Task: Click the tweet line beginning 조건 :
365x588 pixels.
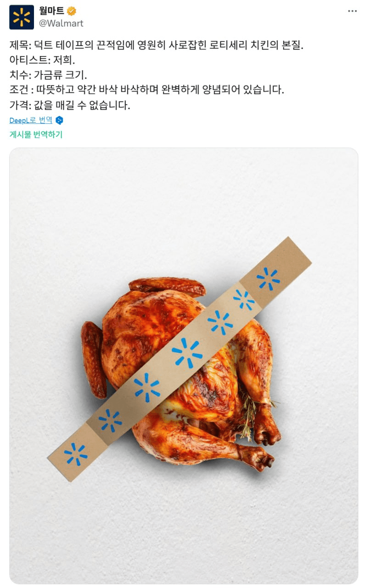Action: pyautogui.click(x=147, y=90)
